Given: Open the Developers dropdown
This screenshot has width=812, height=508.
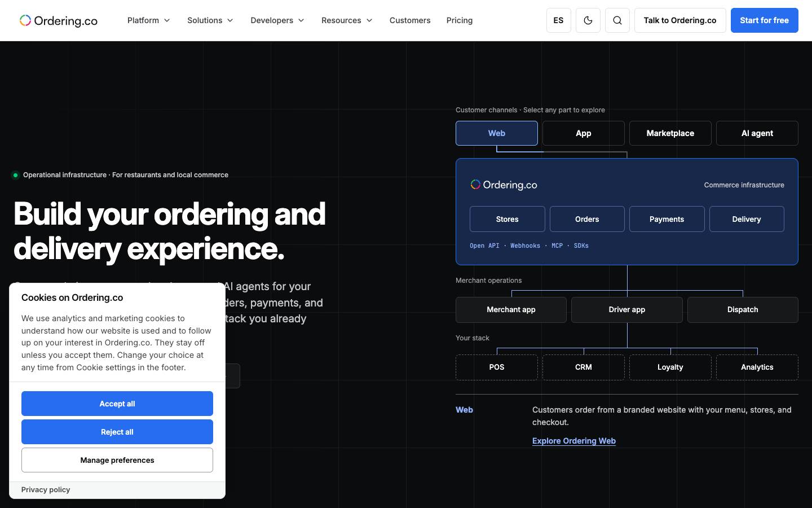Looking at the screenshot, I should 277,20.
